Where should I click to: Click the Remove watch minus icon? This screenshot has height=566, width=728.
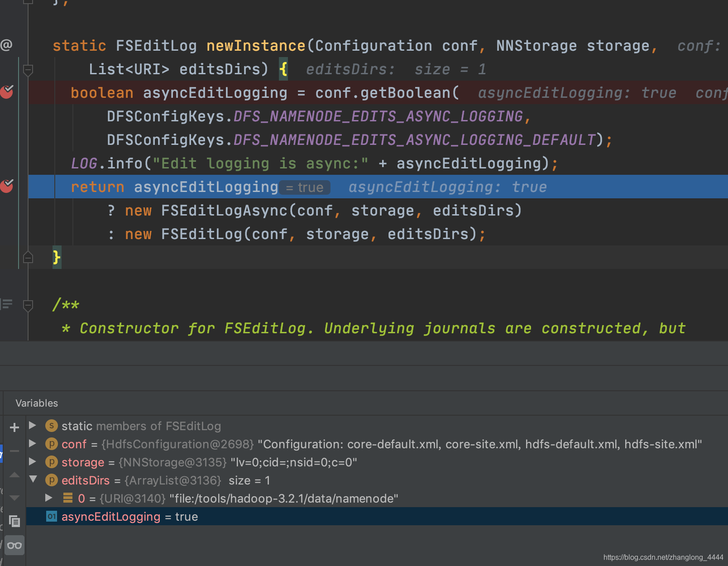pos(14,451)
